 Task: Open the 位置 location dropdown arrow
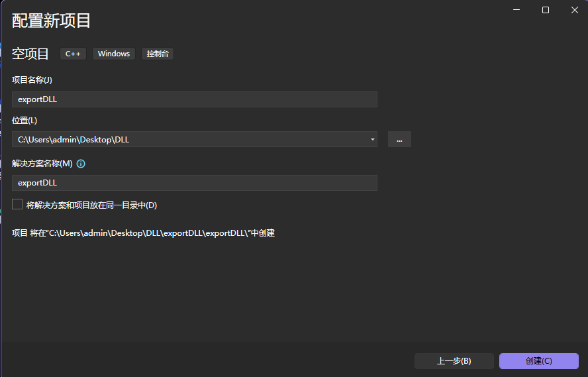point(372,140)
